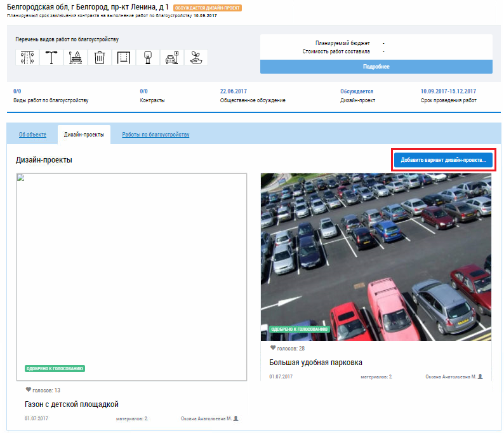Open the Большая удобная парковка project title
The image size is (504, 433).
pyautogui.click(x=315, y=363)
